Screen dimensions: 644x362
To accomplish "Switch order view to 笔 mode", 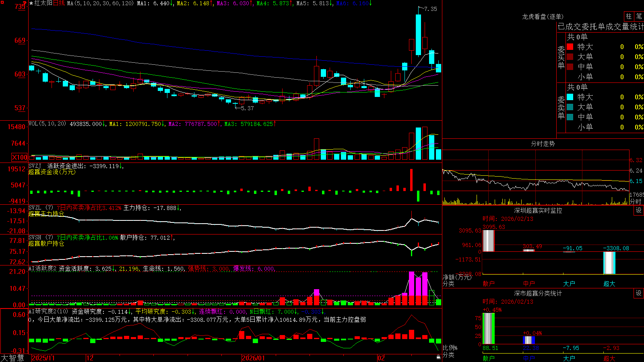I will click(x=639, y=16).
